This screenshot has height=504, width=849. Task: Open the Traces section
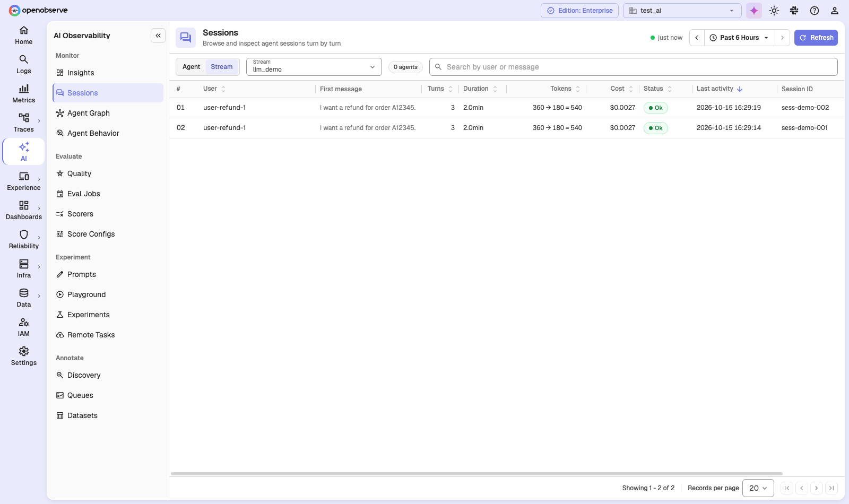pyautogui.click(x=23, y=123)
